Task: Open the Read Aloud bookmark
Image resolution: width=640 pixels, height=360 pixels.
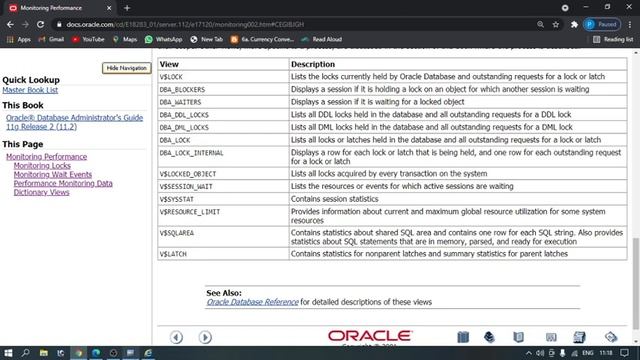Action: [x=322, y=40]
